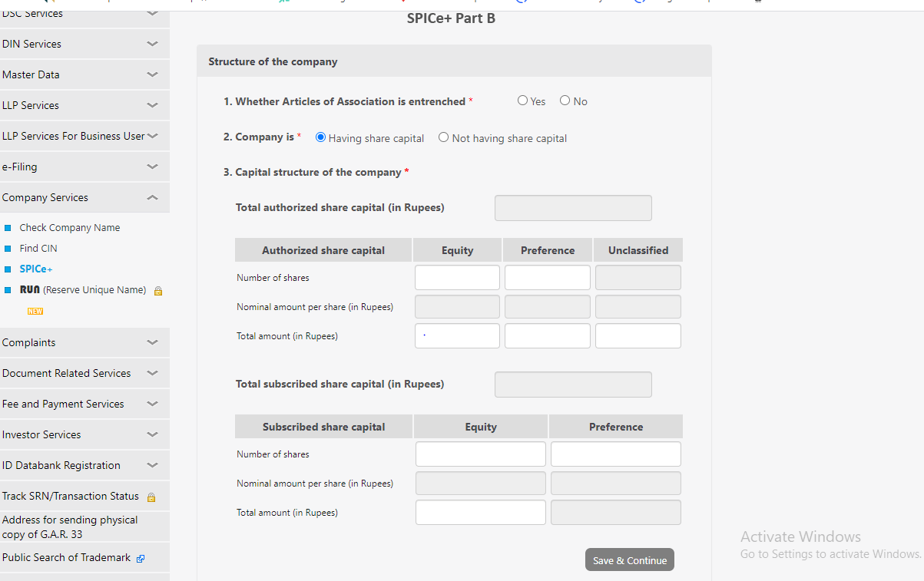The width and height of the screenshot is (924, 581).
Task: Expand the Master Data section
Action: click(152, 74)
